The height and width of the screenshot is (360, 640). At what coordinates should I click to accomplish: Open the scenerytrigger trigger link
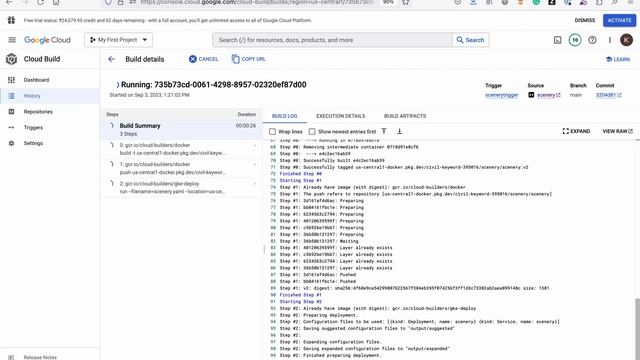tap(502, 95)
